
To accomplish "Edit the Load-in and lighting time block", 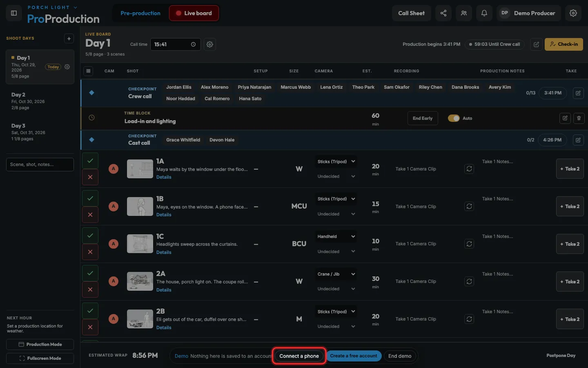I will coord(565,118).
